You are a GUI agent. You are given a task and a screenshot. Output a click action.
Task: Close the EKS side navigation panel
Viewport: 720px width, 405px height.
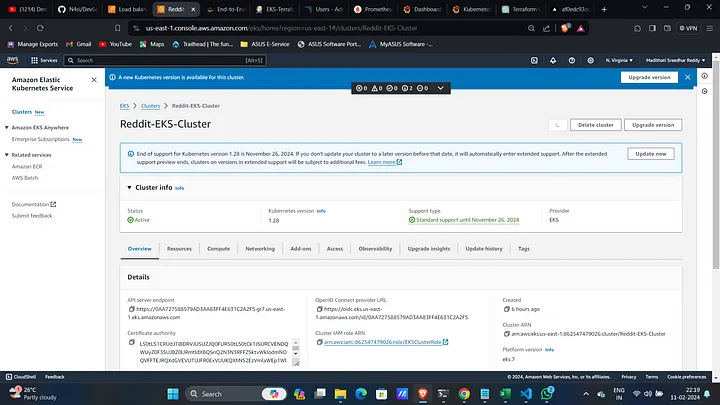tap(94, 80)
